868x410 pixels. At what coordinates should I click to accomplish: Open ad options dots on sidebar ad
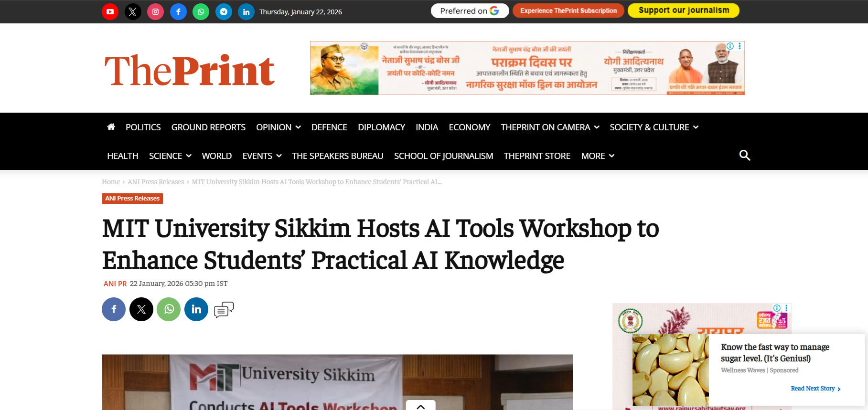tap(786, 308)
